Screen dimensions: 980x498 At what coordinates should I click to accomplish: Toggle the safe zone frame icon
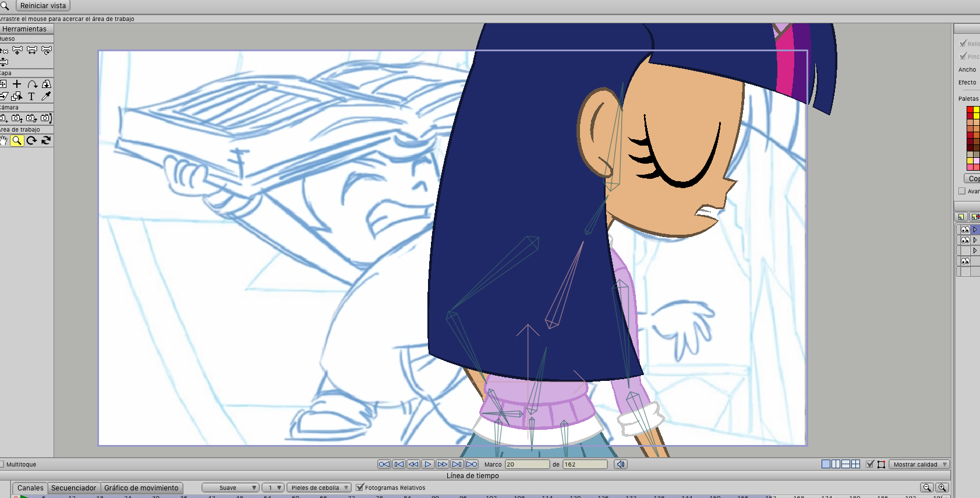[x=881, y=464]
